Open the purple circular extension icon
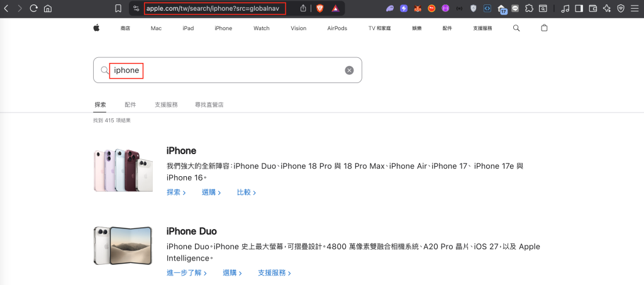Viewport: 644px width, 285px height. tap(445, 8)
